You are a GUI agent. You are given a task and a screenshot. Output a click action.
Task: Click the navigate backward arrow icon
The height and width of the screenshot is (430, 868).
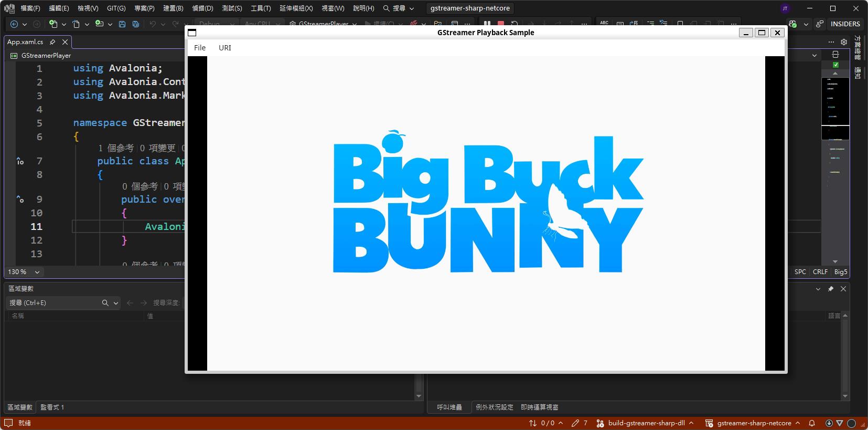pos(14,24)
